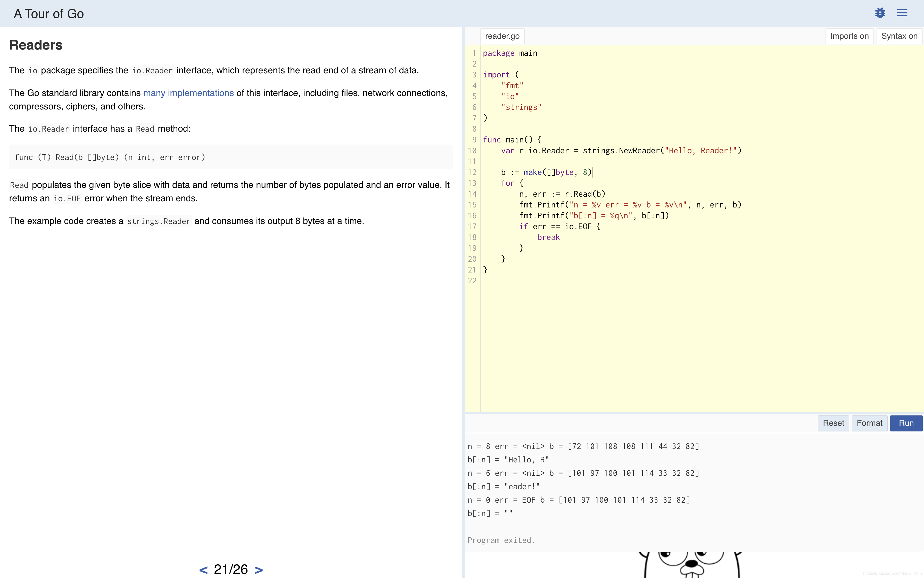Click the n, err := r.Read(b) line

[562, 194]
